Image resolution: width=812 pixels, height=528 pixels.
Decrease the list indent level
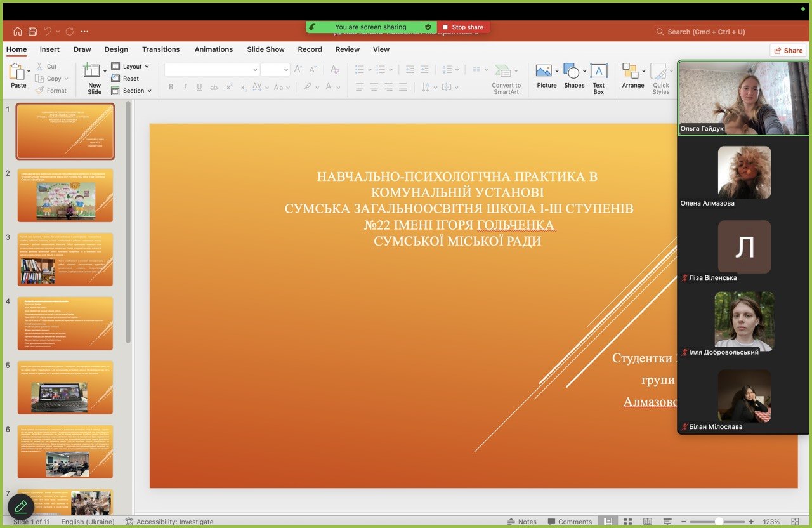[x=410, y=69]
